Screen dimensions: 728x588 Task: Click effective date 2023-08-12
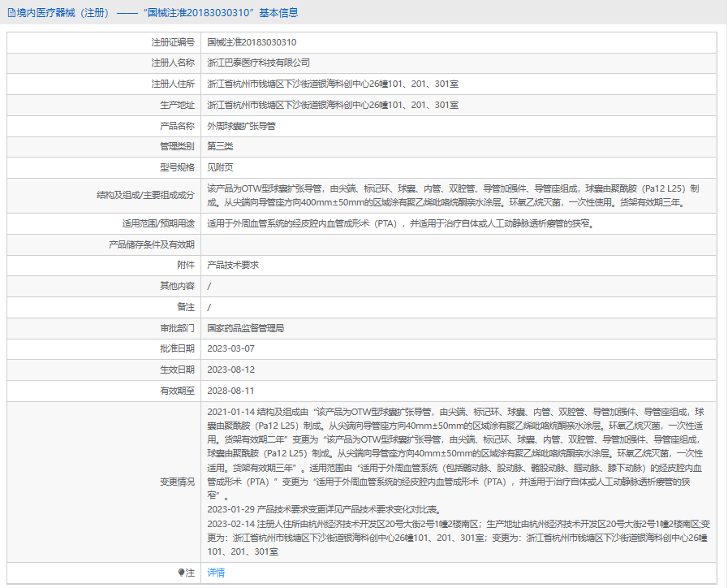[x=230, y=370]
